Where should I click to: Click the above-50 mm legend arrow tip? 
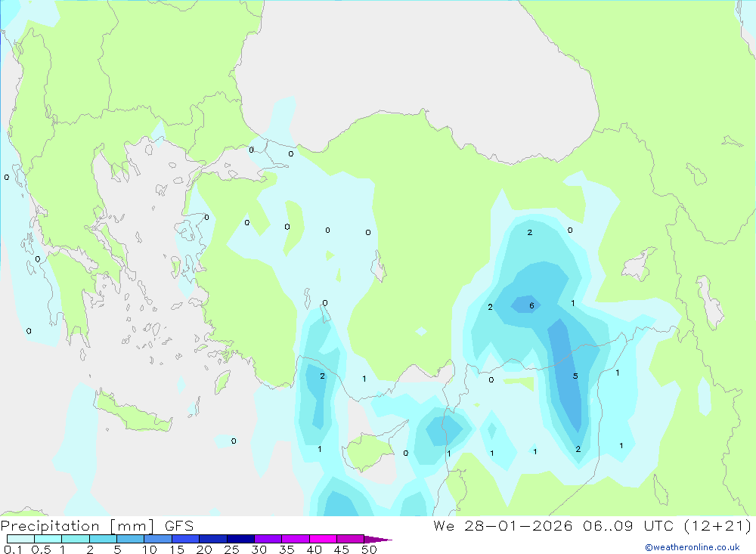[378, 539]
